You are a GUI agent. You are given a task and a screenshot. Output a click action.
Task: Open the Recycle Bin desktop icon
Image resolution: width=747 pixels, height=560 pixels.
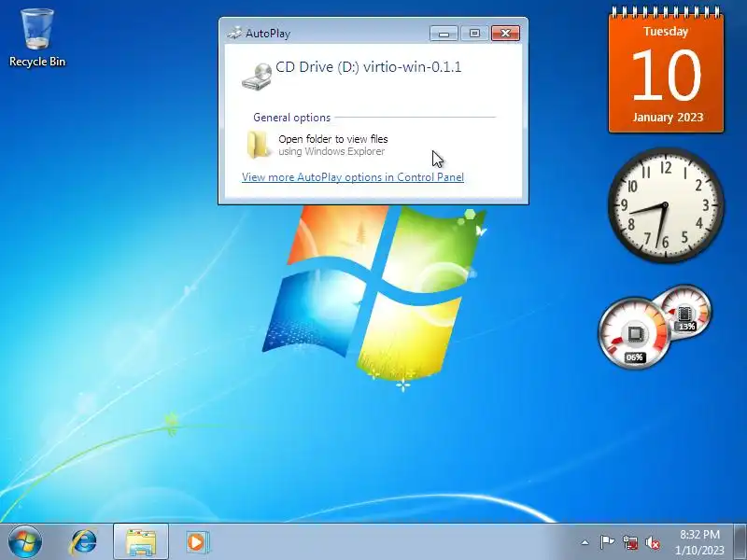coord(37,38)
